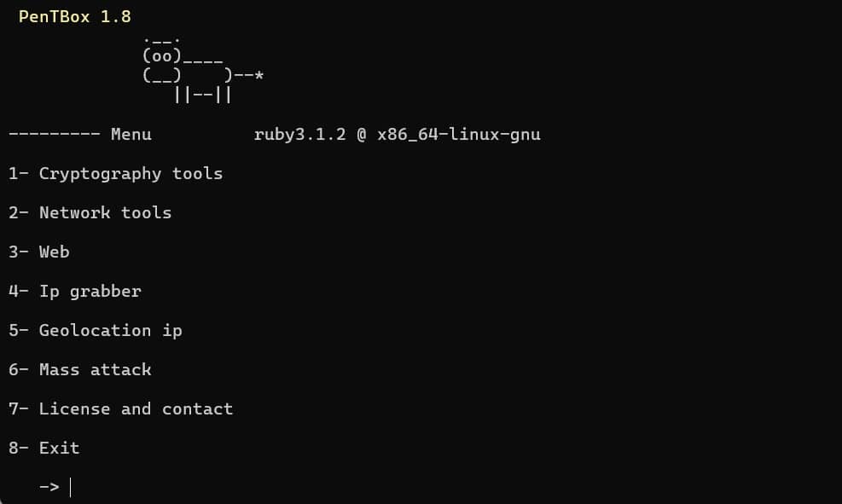
Task: Click the dashed line before Menu
Action: 55,135
